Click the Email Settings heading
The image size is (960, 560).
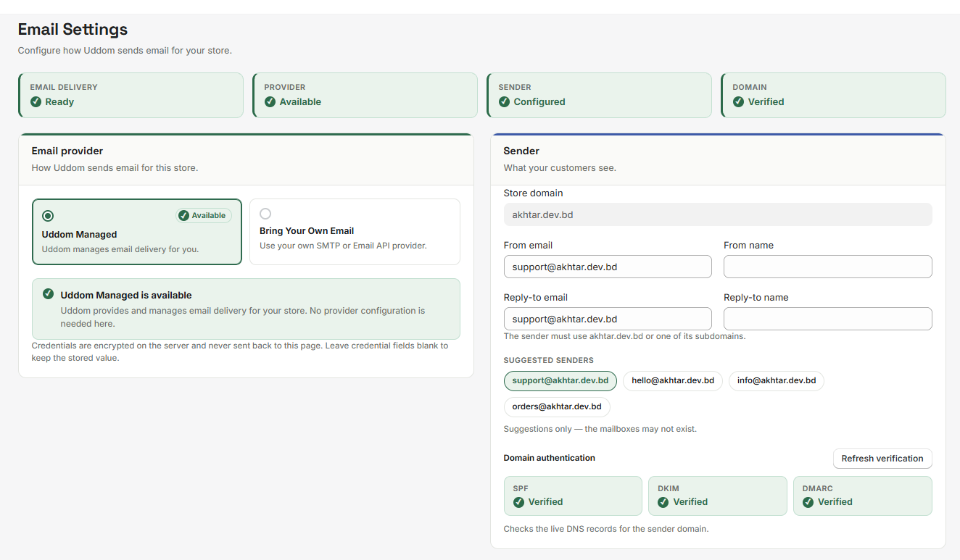[x=73, y=30]
